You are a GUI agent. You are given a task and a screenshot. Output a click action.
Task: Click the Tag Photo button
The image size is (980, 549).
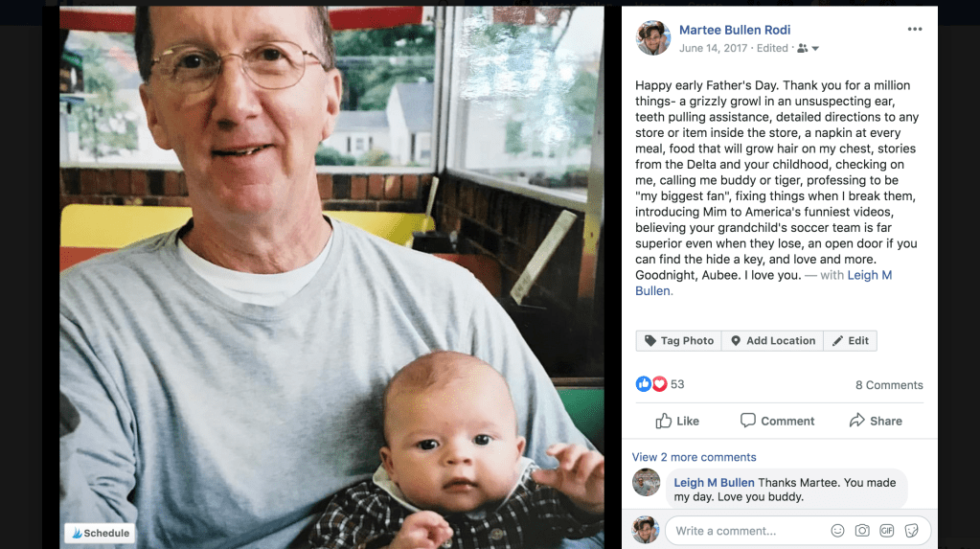679,341
